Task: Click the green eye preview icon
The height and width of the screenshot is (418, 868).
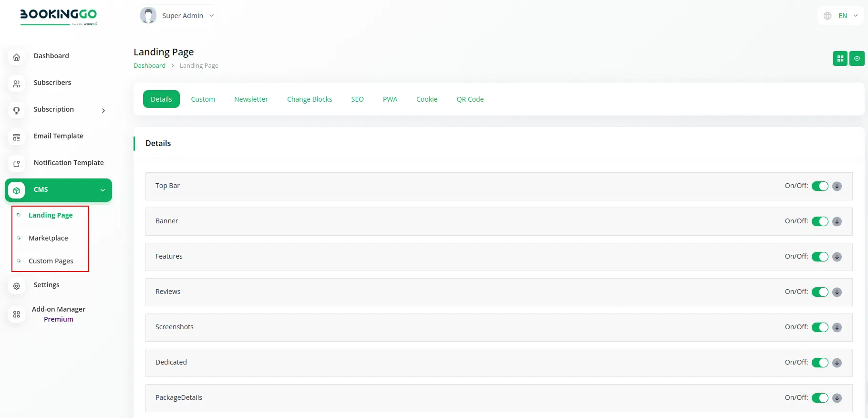Action: coord(857,59)
